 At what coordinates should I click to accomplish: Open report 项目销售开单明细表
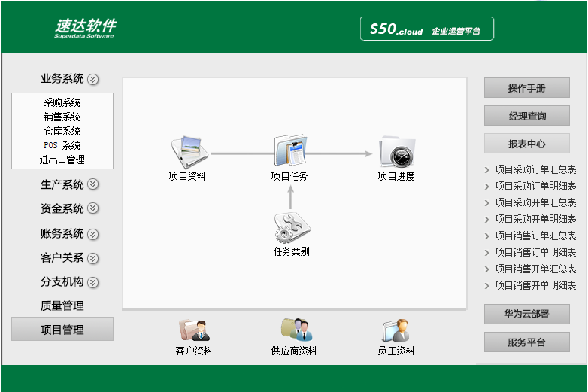click(535, 285)
